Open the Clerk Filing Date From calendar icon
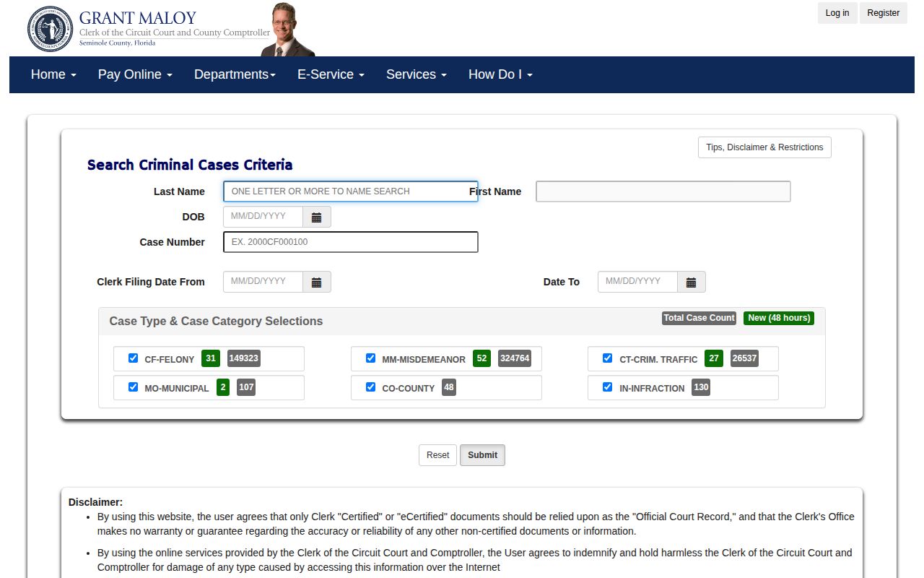The height and width of the screenshot is (578, 924). coord(316,282)
